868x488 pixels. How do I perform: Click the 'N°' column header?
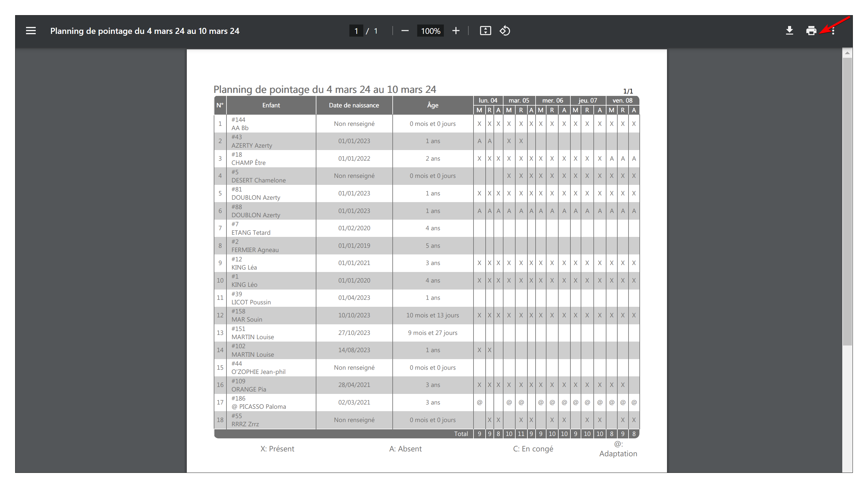point(220,105)
